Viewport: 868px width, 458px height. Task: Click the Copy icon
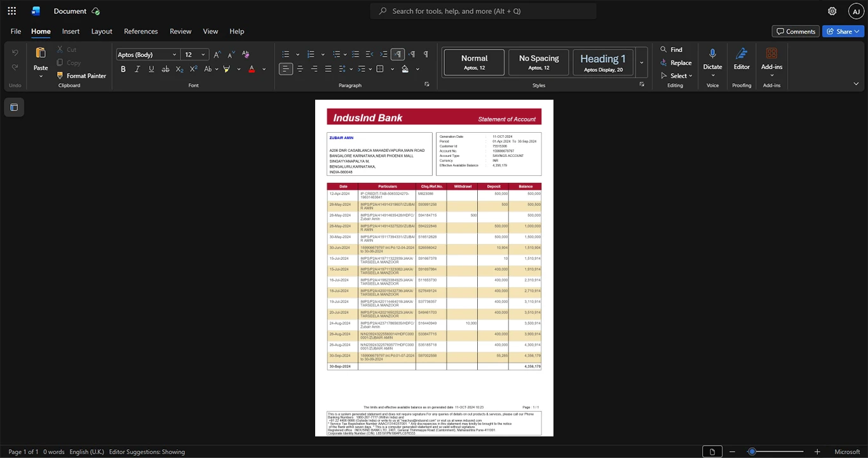pos(60,62)
